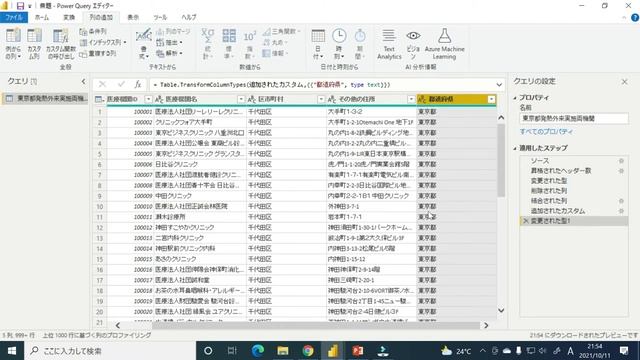
Task: Open すべてのプロパティ link
Action: tap(546, 132)
